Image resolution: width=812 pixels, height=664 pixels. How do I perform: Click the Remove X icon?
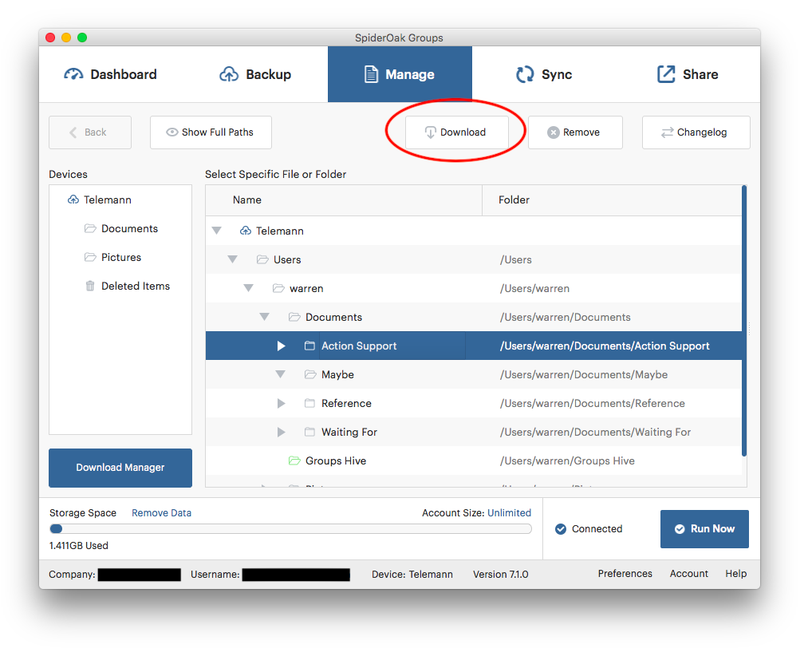(x=554, y=132)
